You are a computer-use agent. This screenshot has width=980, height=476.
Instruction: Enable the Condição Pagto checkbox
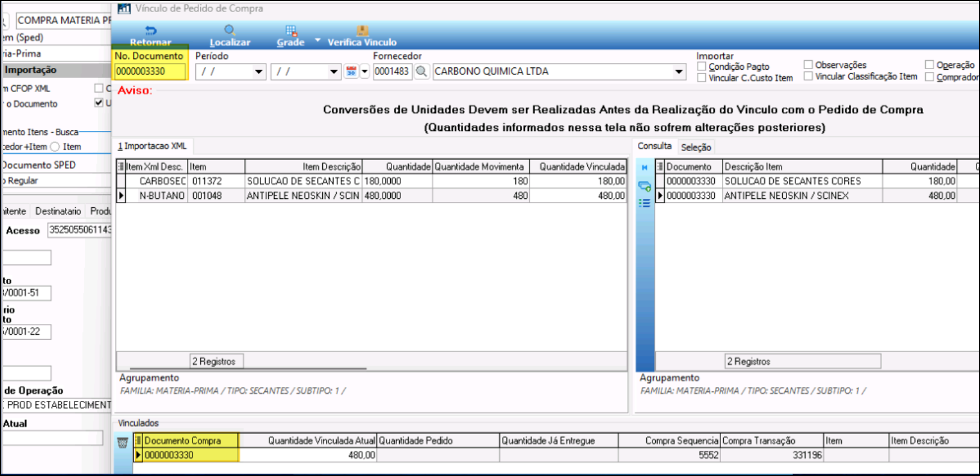coord(702,66)
